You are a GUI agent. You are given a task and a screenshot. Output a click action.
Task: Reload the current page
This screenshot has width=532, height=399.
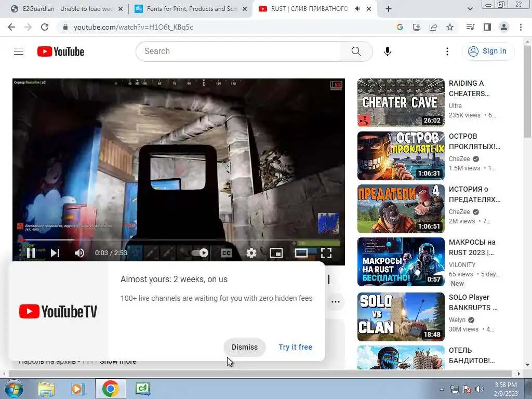[x=45, y=27]
